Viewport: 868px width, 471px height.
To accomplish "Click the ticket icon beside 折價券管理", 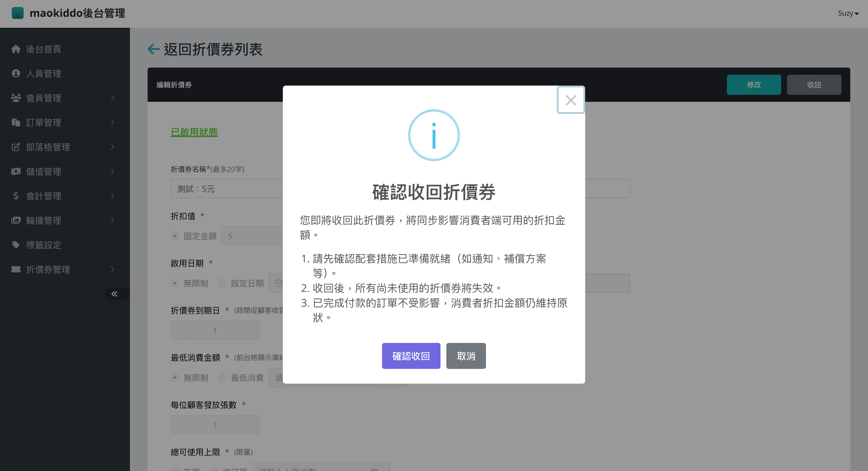I will 16,269.
